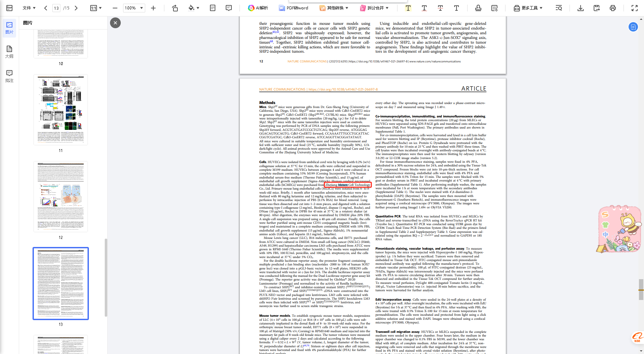Select the text highlight tool

click(408, 8)
